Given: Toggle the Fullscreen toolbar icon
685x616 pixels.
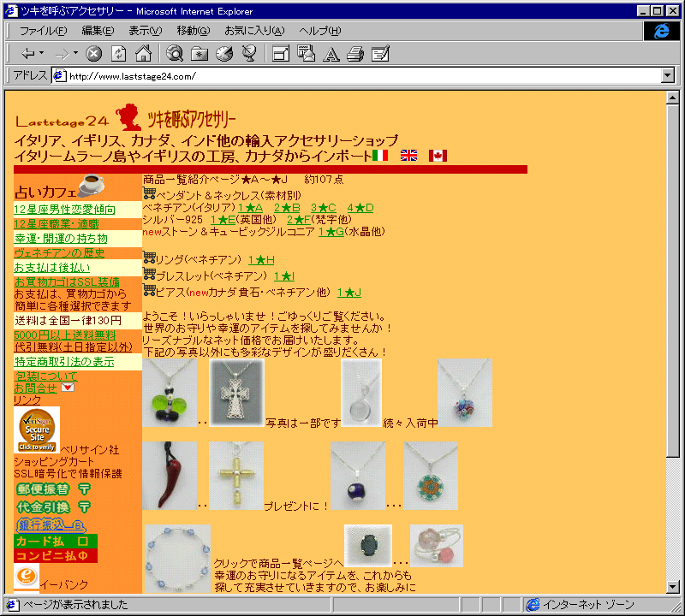Looking at the screenshot, I should [x=281, y=54].
